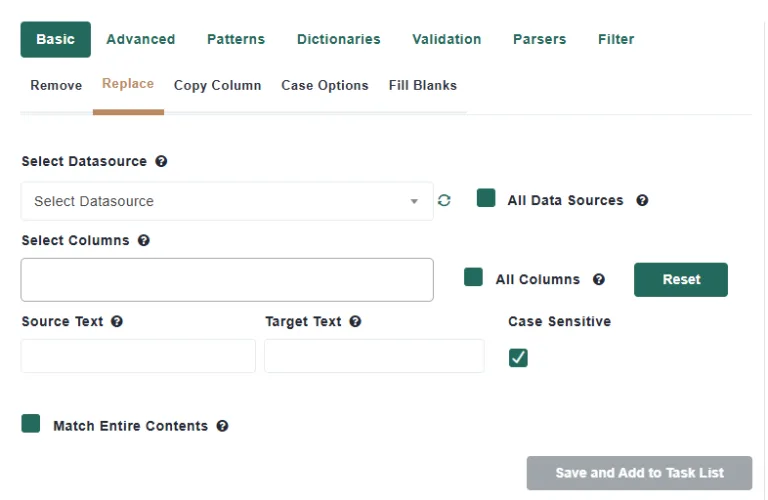Click help icon next to All Columns
768x500 pixels.
point(599,280)
